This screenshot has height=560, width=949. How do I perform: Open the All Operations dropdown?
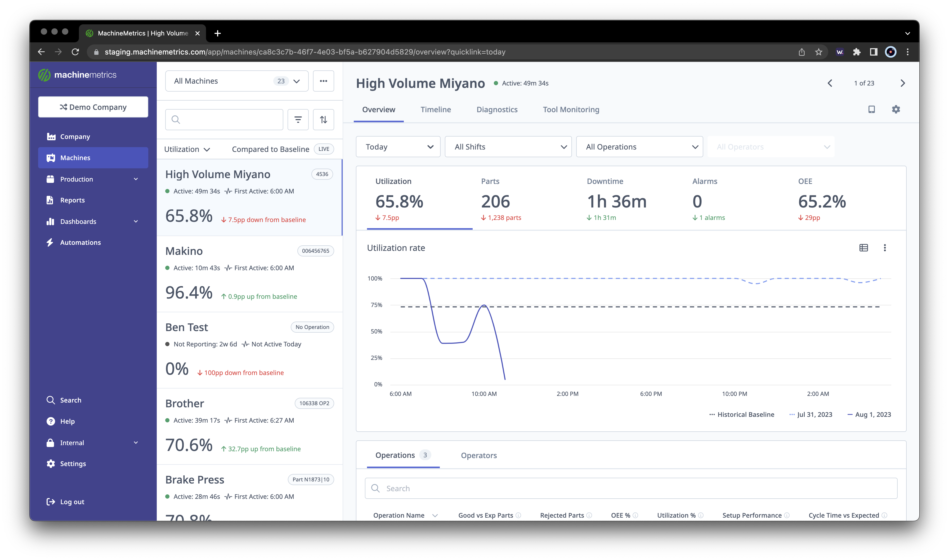(639, 147)
